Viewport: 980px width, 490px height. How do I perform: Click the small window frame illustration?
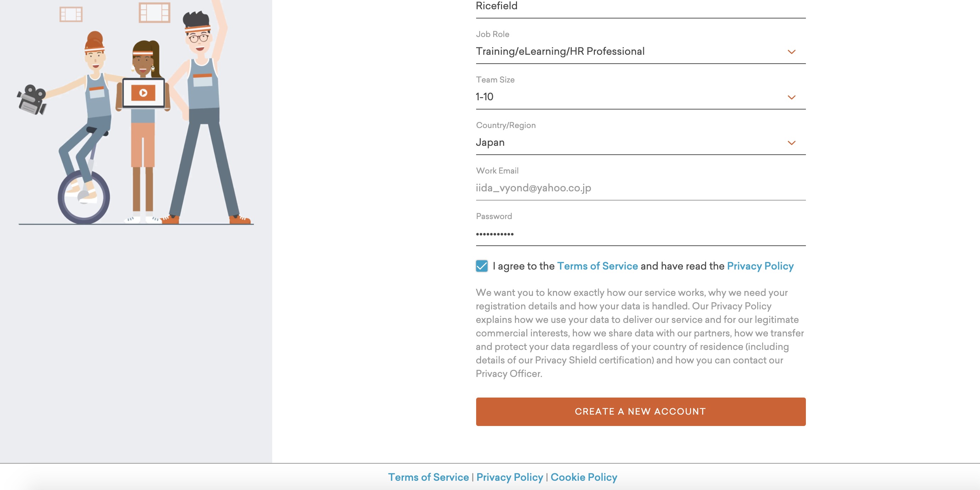[71, 15]
